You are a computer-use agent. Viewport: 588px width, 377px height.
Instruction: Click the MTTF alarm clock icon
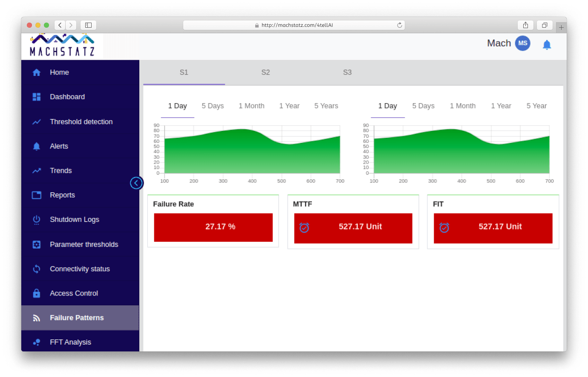coord(304,228)
